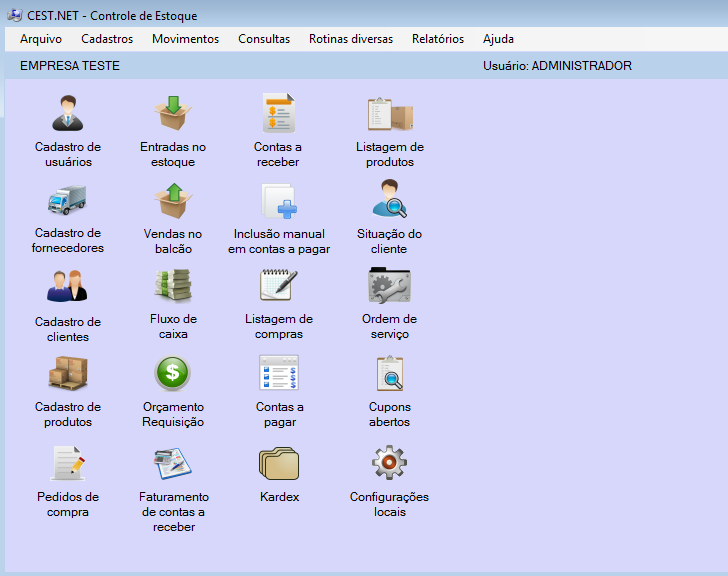Open Inclusão manual em contas a pagar

click(x=278, y=200)
